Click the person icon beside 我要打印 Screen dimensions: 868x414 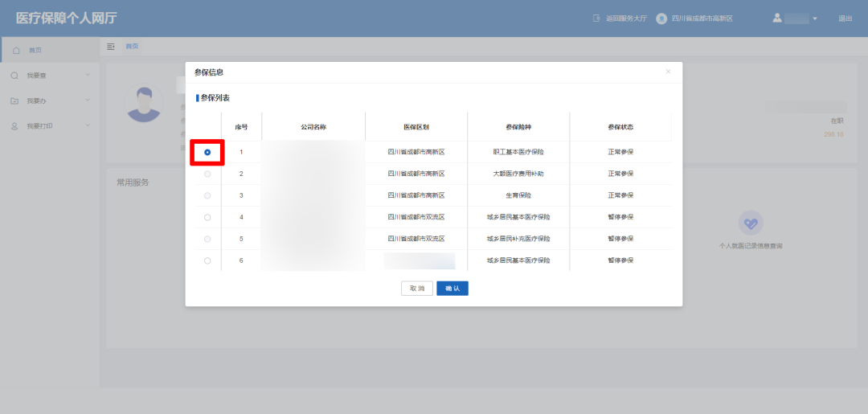coord(14,126)
